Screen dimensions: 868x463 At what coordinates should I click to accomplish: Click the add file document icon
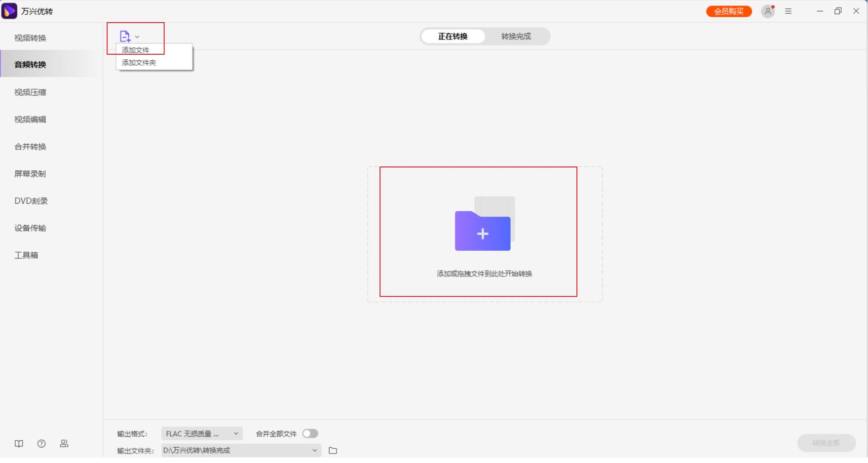[124, 36]
